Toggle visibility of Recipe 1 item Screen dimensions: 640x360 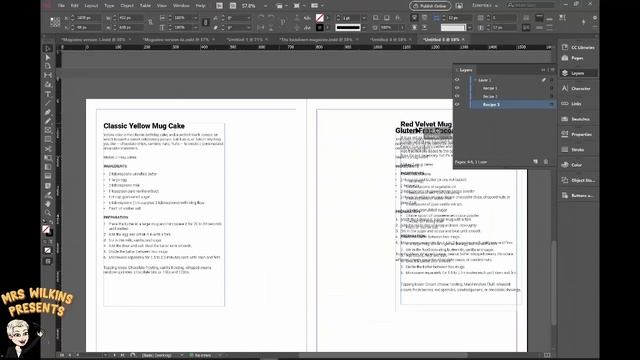(x=457, y=88)
